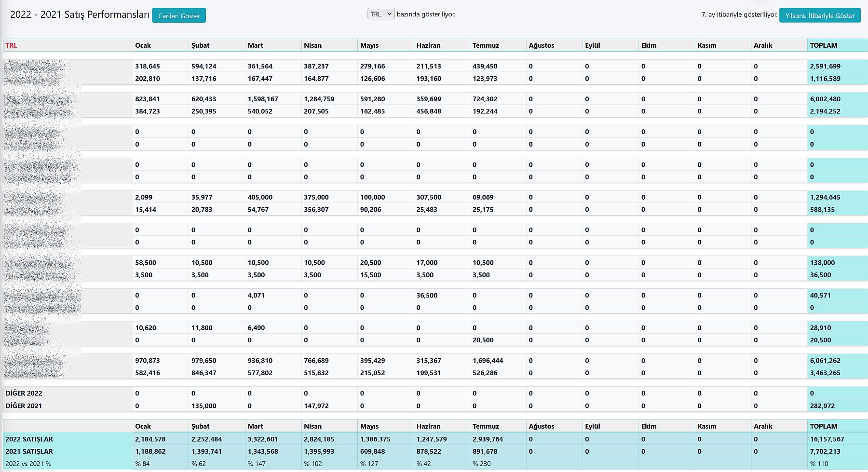This screenshot has height=472, width=868.
Task: Select the 1,598,167 Mart value cell
Action: (x=263, y=99)
